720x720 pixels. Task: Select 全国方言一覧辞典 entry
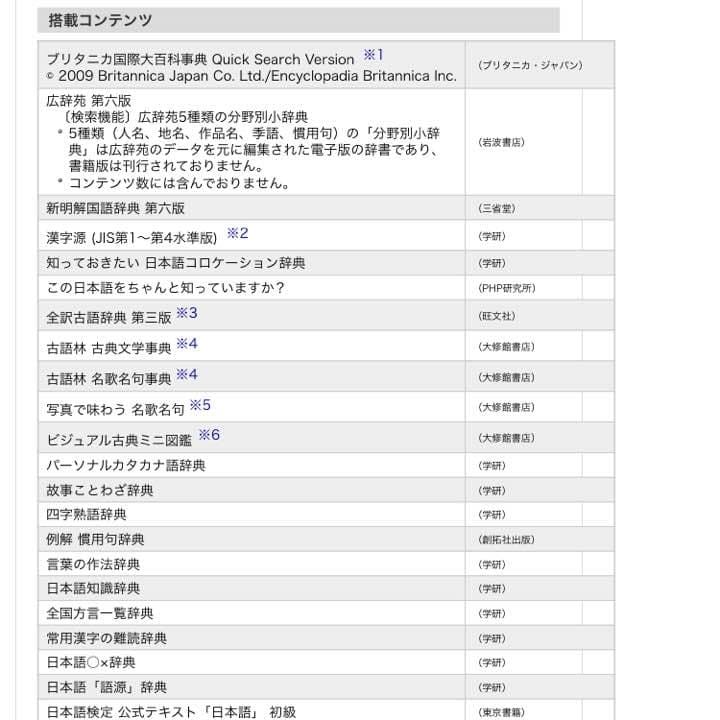coord(100,613)
